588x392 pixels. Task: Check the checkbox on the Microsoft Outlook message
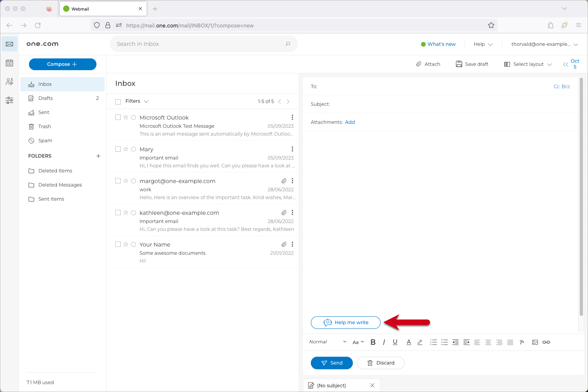point(118,117)
